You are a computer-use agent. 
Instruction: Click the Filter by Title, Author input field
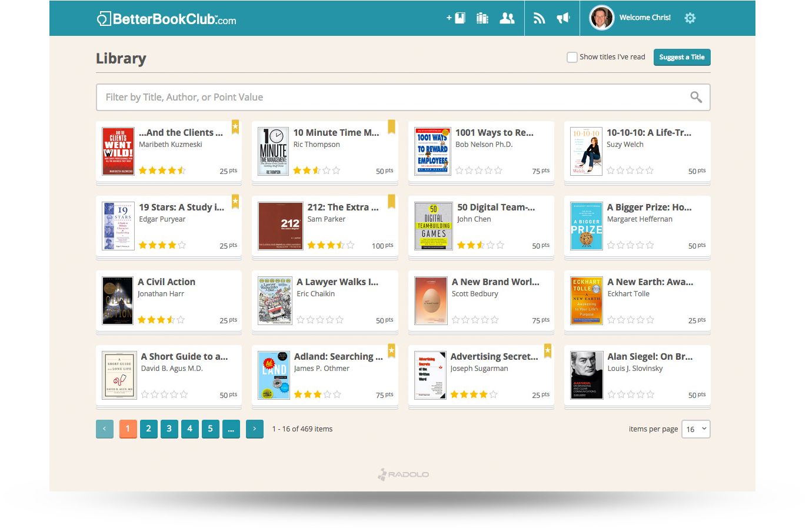[388, 97]
